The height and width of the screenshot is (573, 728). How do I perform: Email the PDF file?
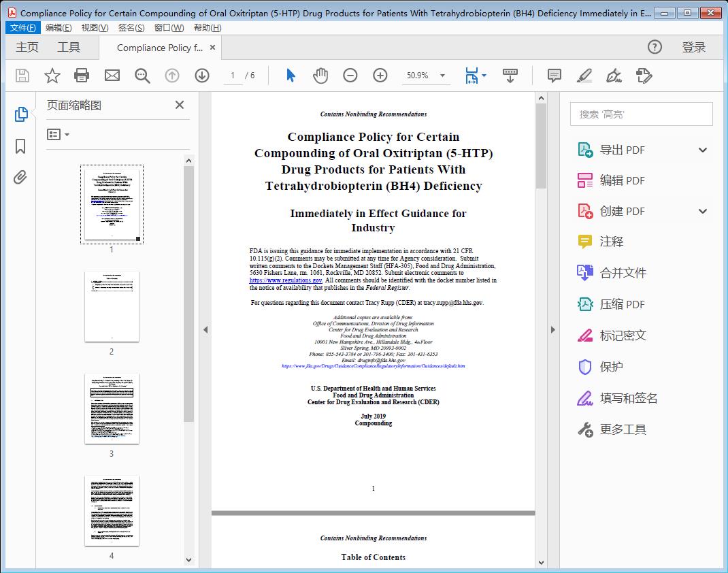pos(112,76)
